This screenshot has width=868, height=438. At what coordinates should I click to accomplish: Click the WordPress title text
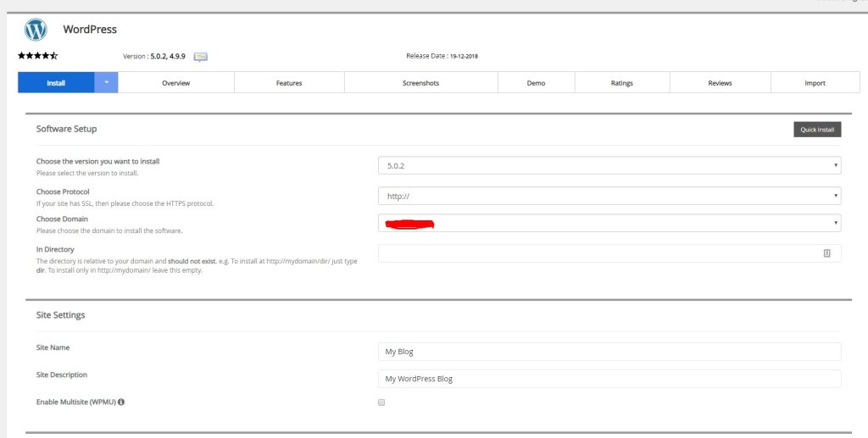pos(90,30)
